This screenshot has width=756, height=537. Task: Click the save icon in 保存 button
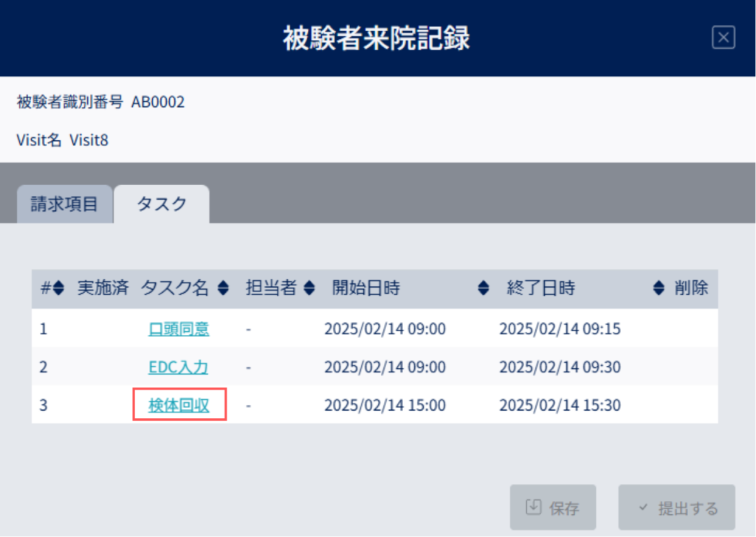[533, 507]
